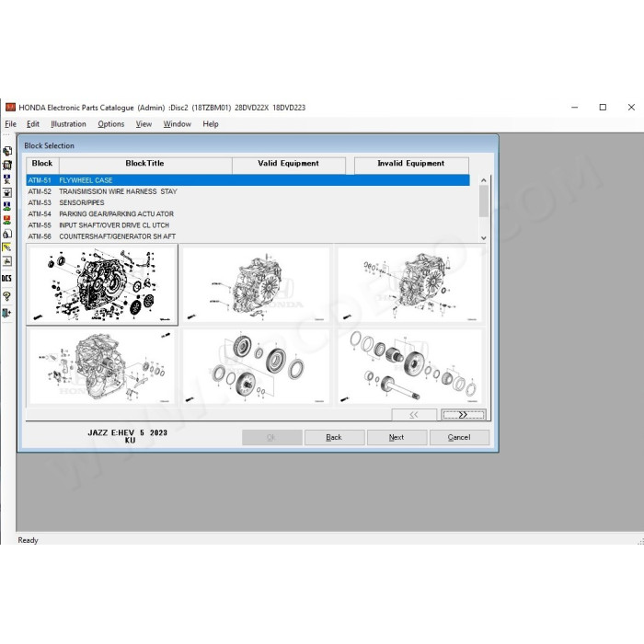Click the Invalid Equipment column header
644x644 pixels.
click(x=410, y=164)
